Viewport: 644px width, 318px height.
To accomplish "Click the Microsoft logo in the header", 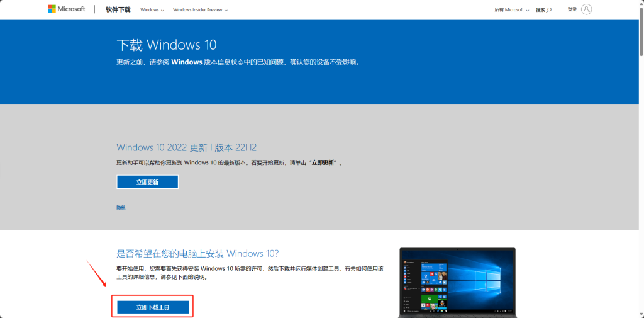I will pos(66,9).
